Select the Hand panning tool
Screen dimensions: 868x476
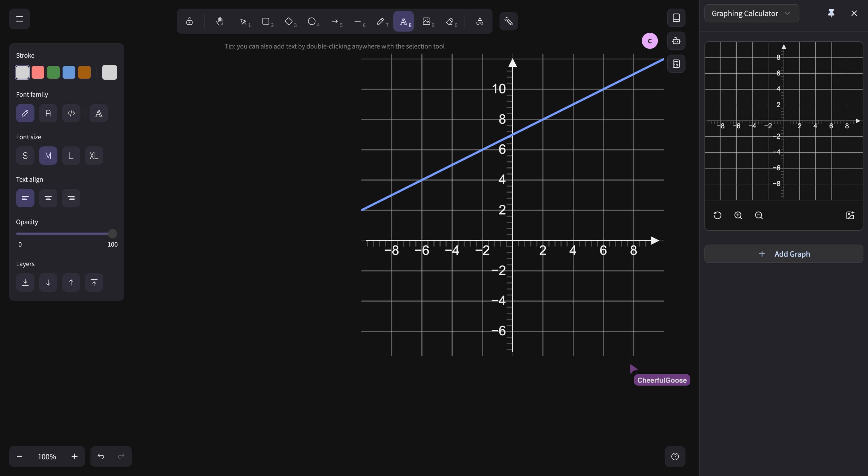pos(220,22)
